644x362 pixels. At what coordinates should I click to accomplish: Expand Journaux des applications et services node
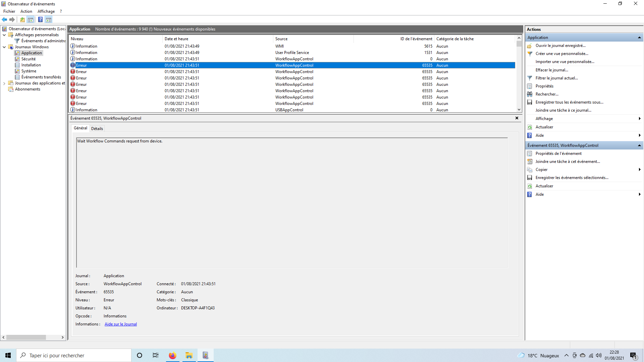4,83
